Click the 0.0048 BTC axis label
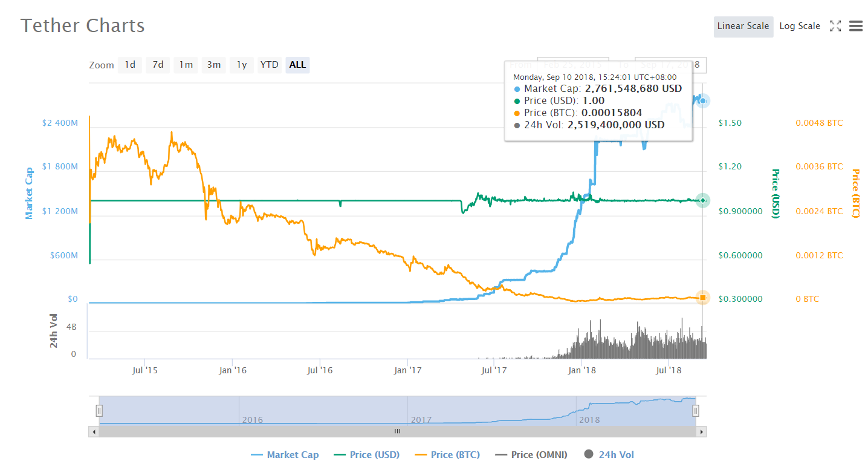 point(819,123)
